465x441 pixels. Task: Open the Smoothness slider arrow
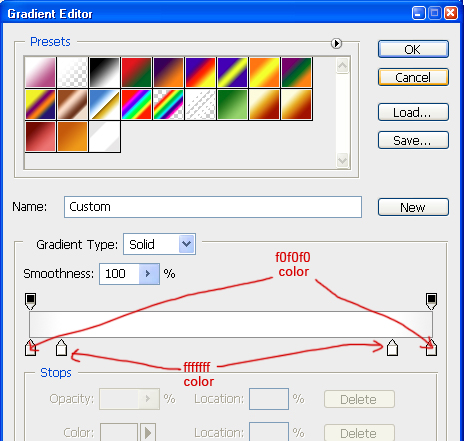(x=149, y=274)
